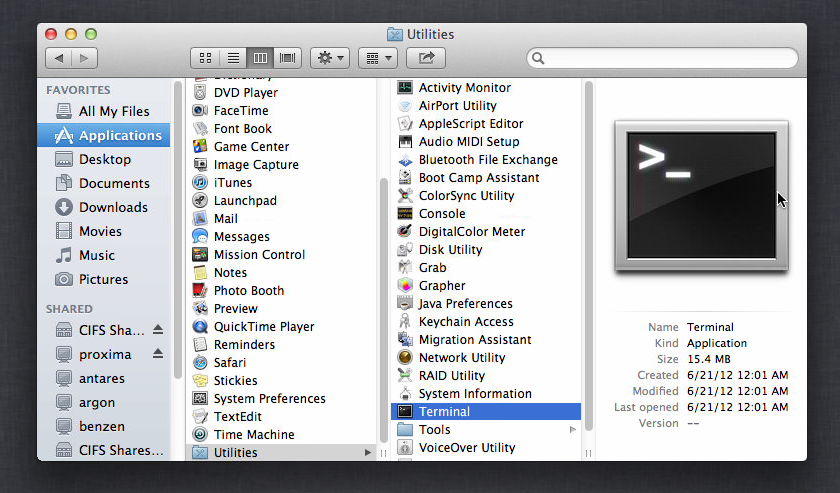This screenshot has height=493, width=840.
Task: Open Movies from the sidebar
Action: click(103, 231)
